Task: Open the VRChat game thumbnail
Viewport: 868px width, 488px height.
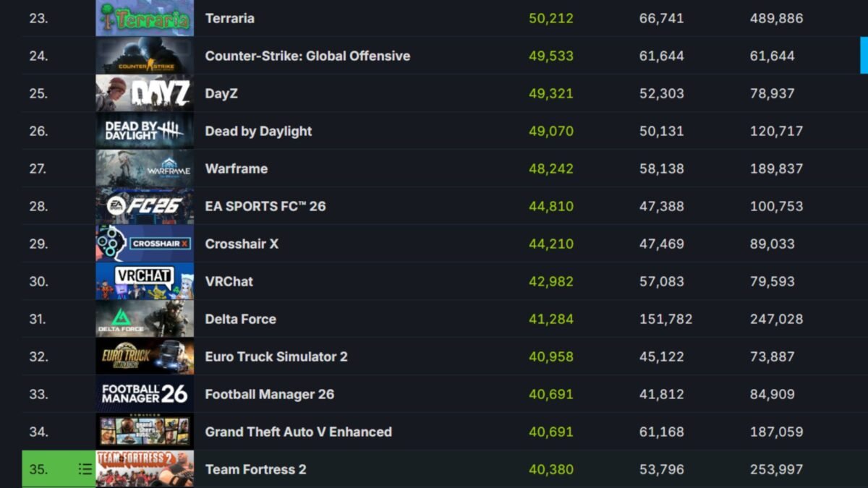Action: [145, 281]
